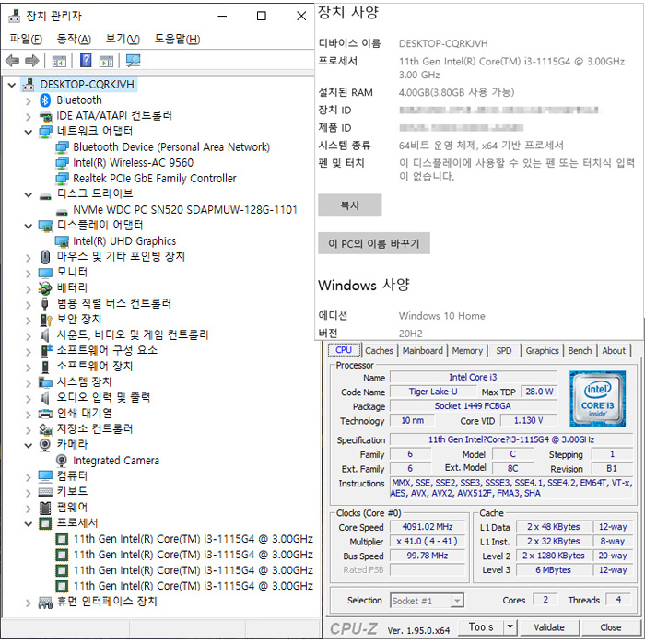Viewport: 645px width, 644px height.
Task: Open the 도움말(H) menu
Action: [177, 39]
